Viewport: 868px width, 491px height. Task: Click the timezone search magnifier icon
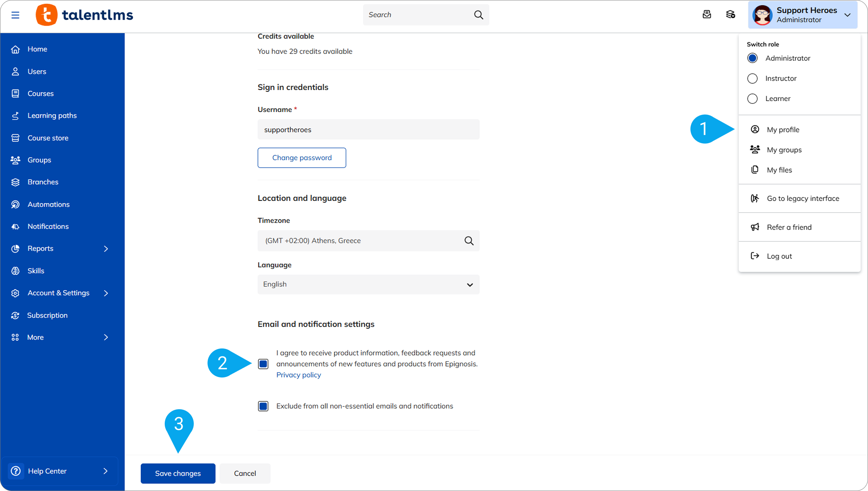click(469, 241)
